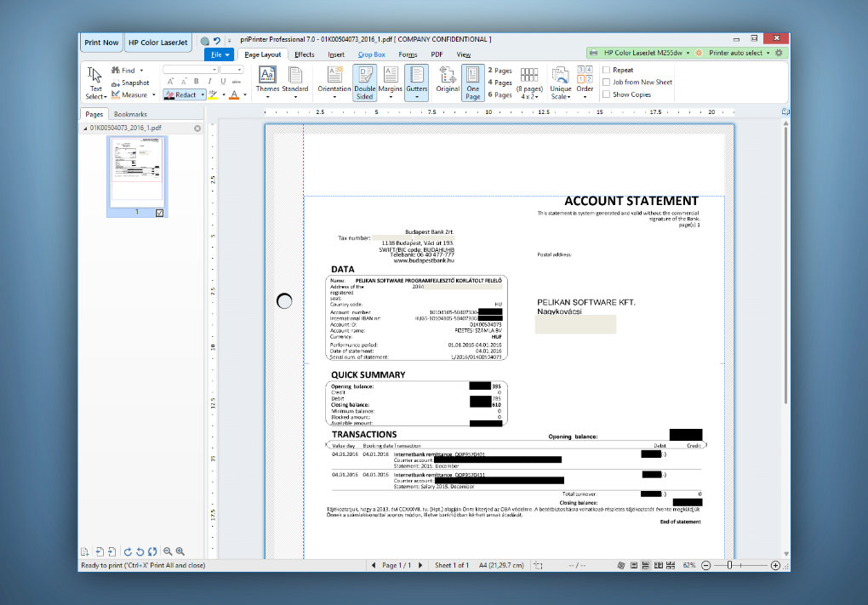
Task: Switch to the Crop Box tab
Action: pyautogui.click(x=371, y=54)
